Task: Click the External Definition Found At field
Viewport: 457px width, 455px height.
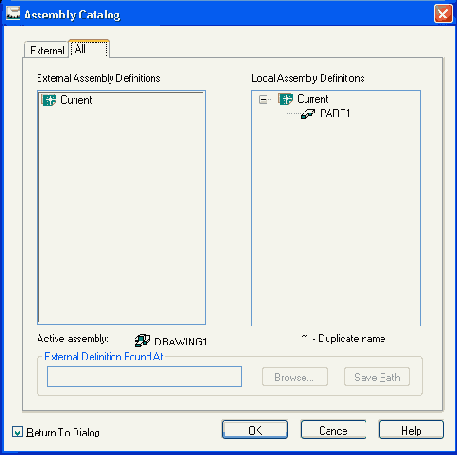Action: pyautogui.click(x=144, y=377)
